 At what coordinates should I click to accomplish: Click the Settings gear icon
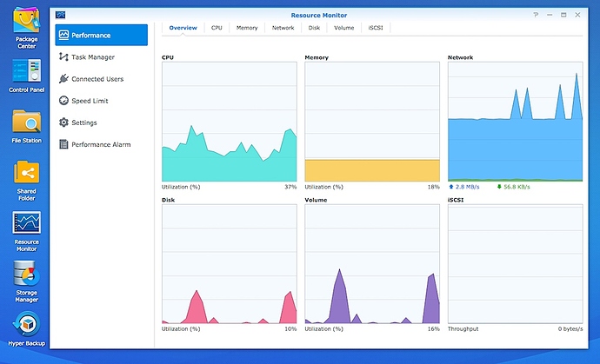click(63, 122)
